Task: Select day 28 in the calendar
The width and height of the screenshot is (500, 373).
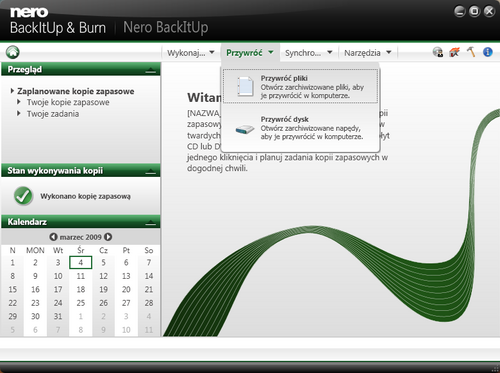Action: pyautogui.click(x=149, y=303)
